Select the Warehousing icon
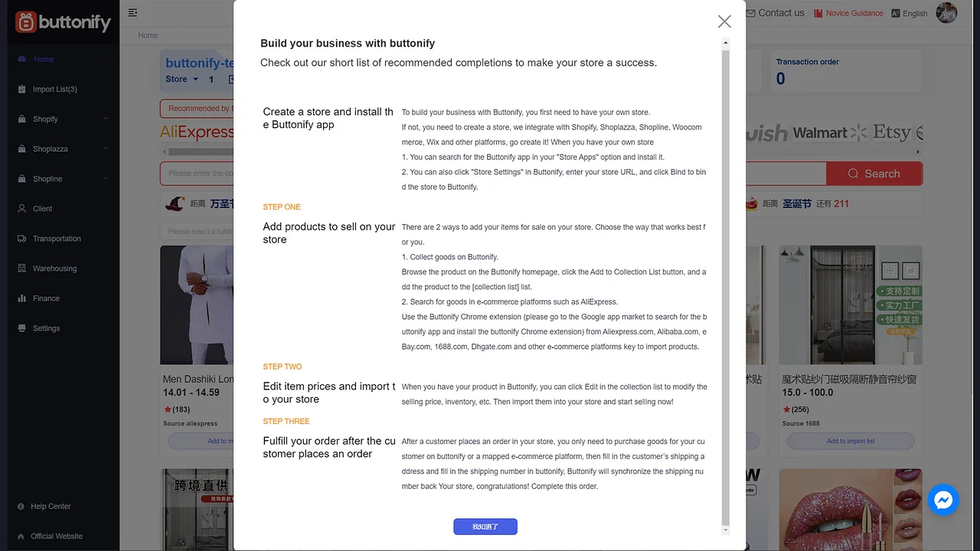This screenshot has width=980, height=551. click(x=22, y=268)
